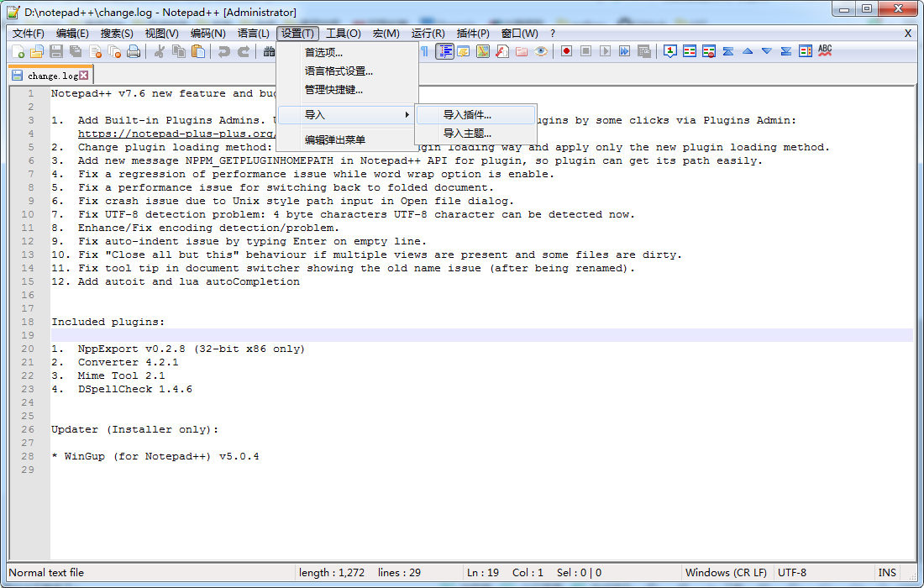Viewport: 924px width, 588px height.
Task: Go to next difference with the down triangle
Action: pyautogui.click(x=767, y=51)
